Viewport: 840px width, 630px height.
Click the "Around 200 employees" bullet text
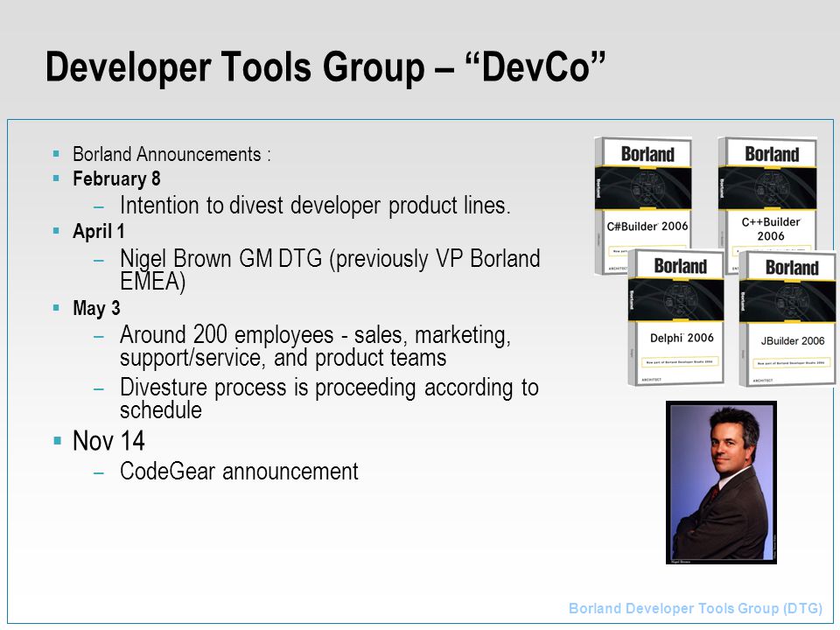(x=315, y=346)
